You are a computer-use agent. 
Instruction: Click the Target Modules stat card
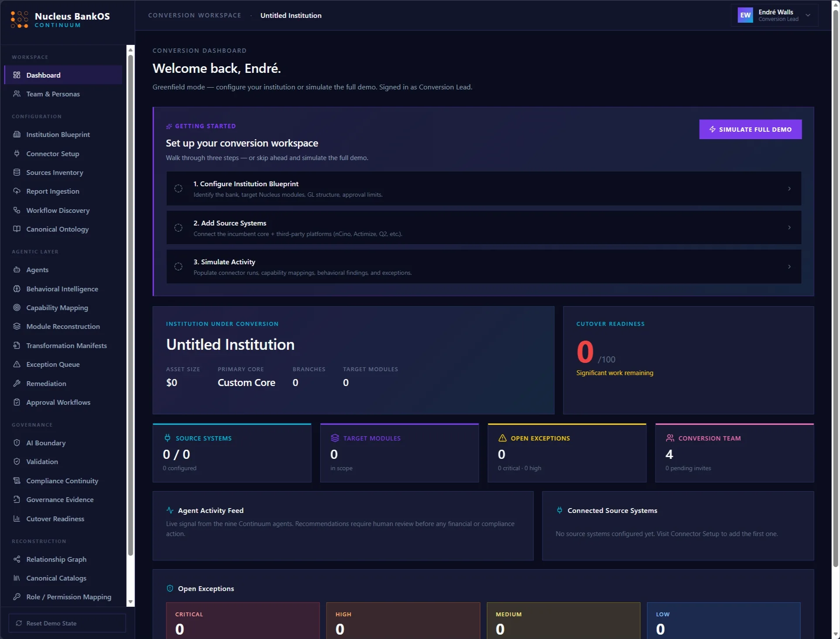tap(399, 453)
